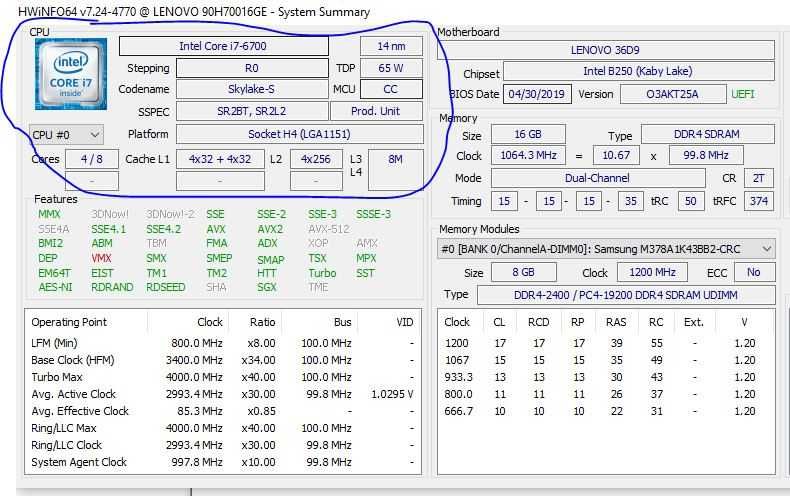Select the 666.7 clock row in timings table

pos(606,411)
